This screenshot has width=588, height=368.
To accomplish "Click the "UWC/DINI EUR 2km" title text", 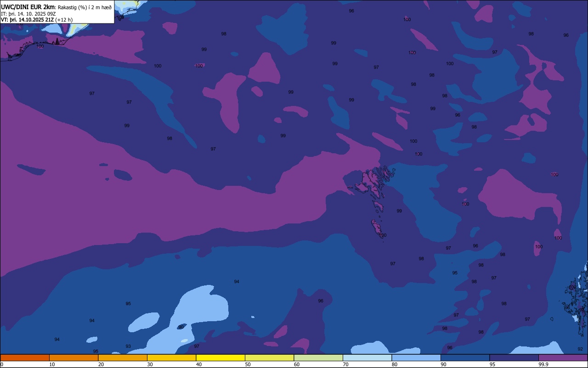I will (28, 7).
